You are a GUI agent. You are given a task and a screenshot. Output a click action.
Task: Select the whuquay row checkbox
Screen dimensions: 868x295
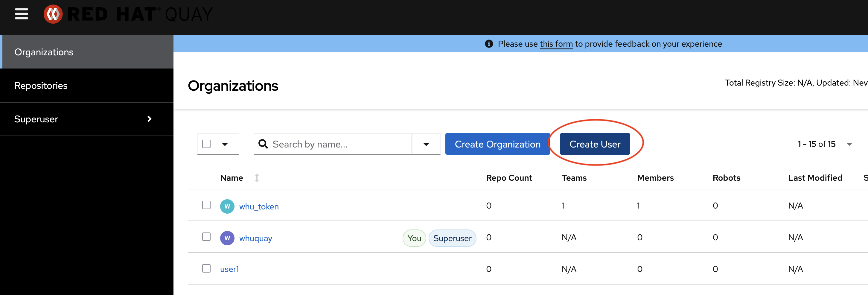pyautogui.click(x=206, y=237)
